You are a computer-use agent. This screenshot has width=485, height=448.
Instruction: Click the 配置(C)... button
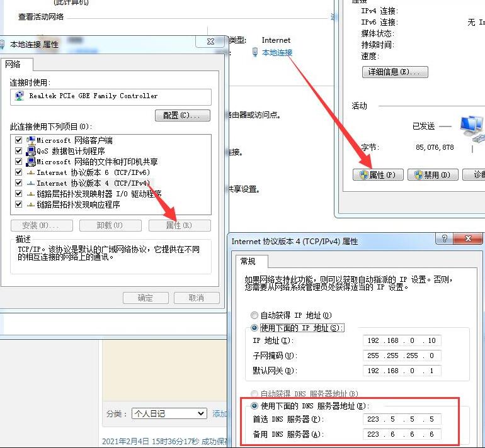tap(181, 115)
